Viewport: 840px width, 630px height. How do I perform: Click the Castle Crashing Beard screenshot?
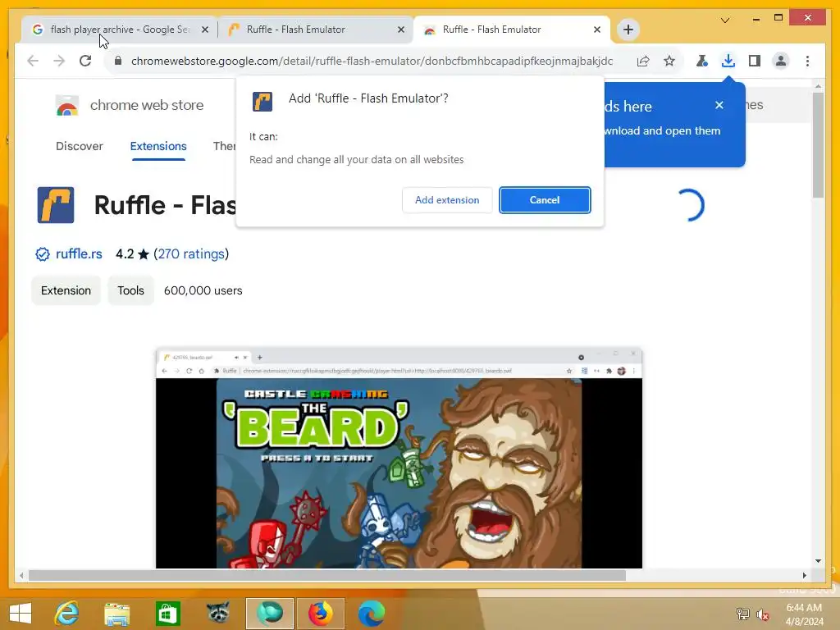point(399,458)
